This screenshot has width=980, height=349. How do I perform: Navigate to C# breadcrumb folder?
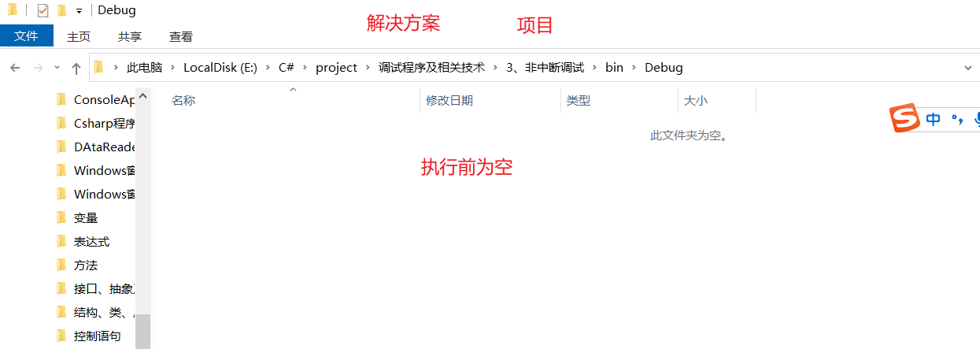click(x=287, y=68)
